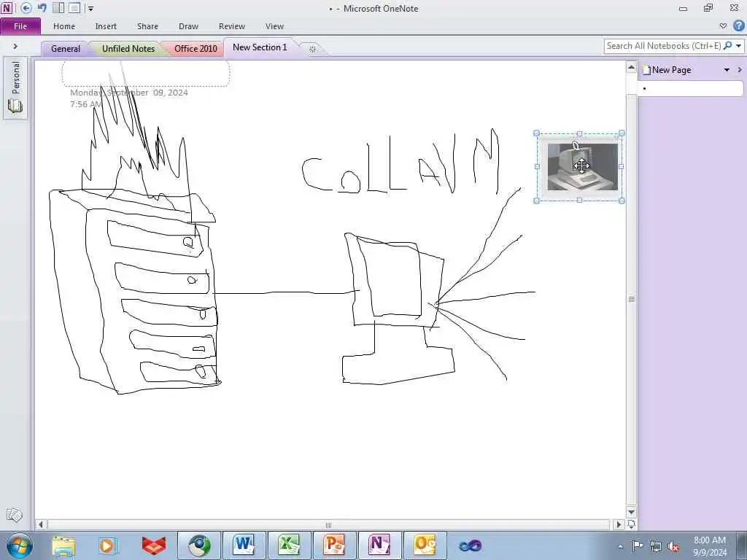Click the Action Center flag icon
The height and width of the screenshot is (560, 747).
click(x=638, y=546)
